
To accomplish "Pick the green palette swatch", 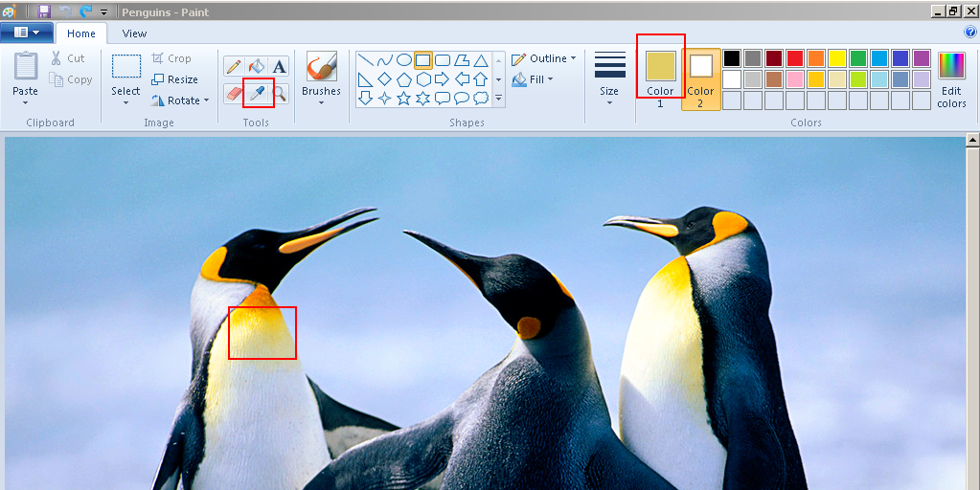I will (858, 58).
